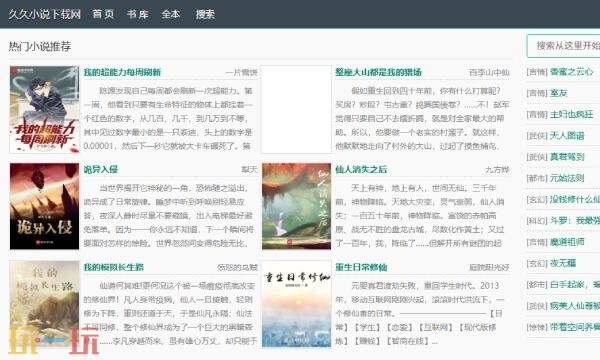Open the title link 诡异入侵
Image resolution: width=600 pixels, height=360 pixels.
(x=101, y=169)
